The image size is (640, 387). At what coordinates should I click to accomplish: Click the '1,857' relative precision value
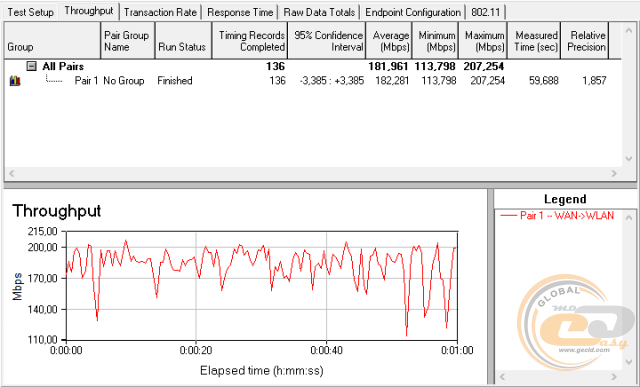click(x=594, y=81)
